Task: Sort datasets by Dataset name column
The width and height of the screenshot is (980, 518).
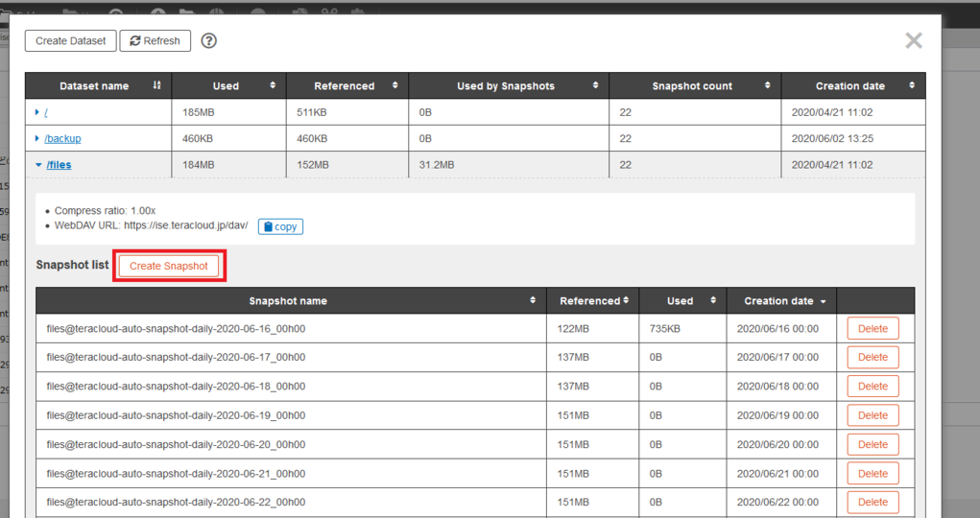Action: (98, 86)
